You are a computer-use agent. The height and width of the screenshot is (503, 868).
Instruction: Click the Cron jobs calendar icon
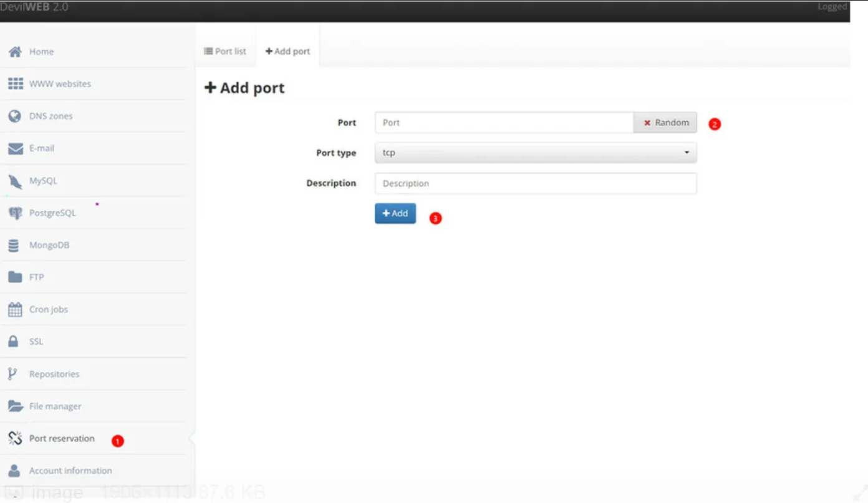pyautogui.click(x=15, y=310)
